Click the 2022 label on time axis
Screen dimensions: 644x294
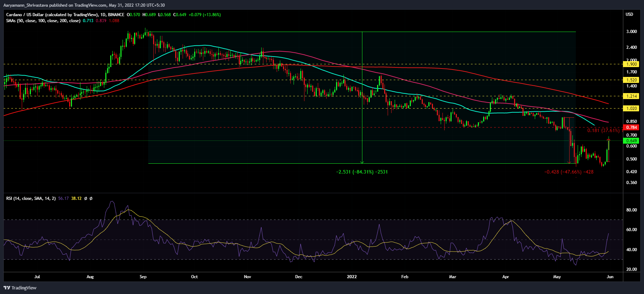coord(352,277)
